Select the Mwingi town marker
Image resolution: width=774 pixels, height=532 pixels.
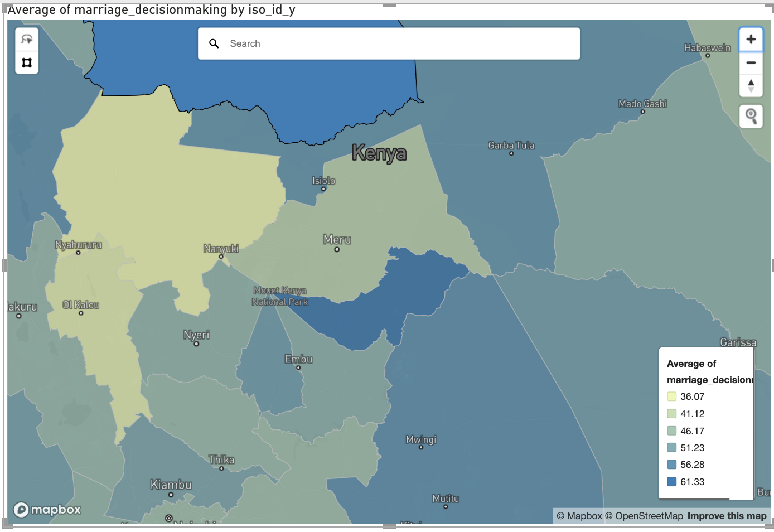pyautogui.click(x=421, y=446)
